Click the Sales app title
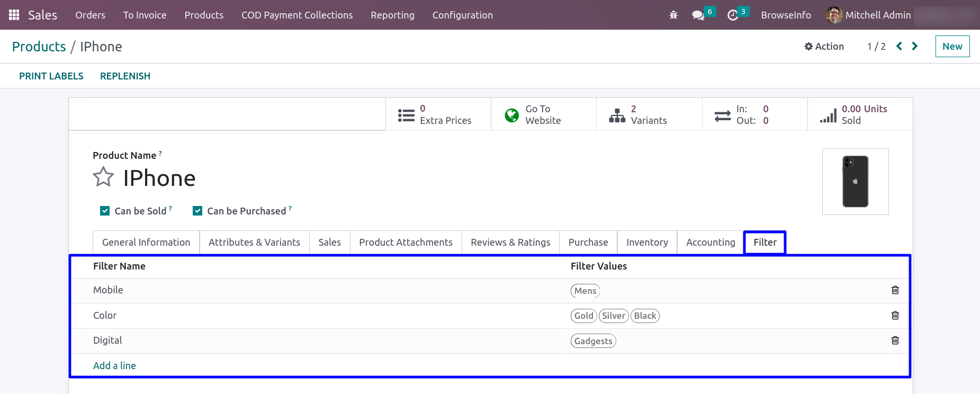Viewport: 980px width, 394px height. (x=42, y=15)
